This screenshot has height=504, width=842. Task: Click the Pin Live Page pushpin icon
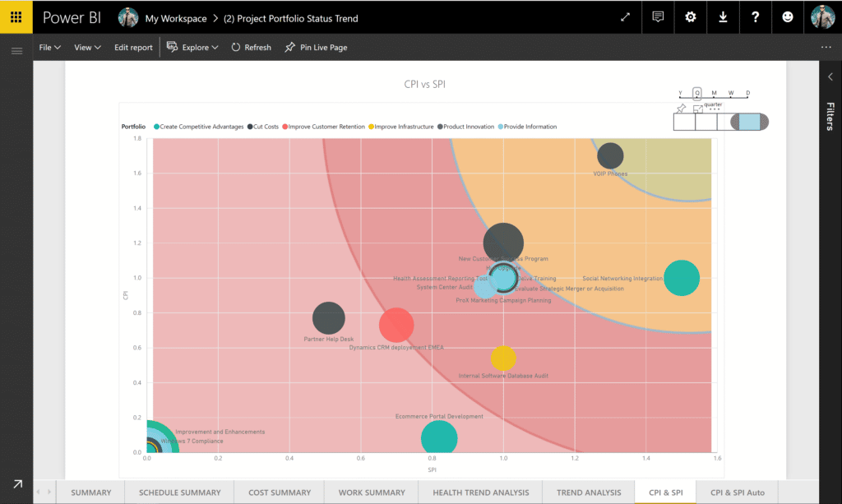(290, 47)
